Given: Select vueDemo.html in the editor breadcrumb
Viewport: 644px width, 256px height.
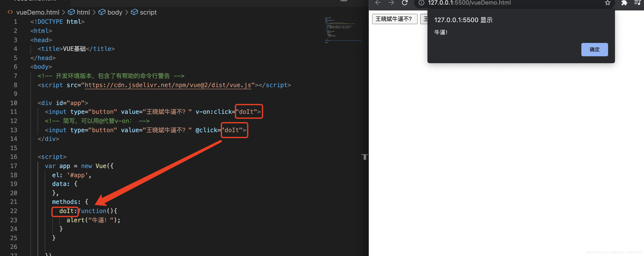Looking at the screenshot, I should pos(38,12).
